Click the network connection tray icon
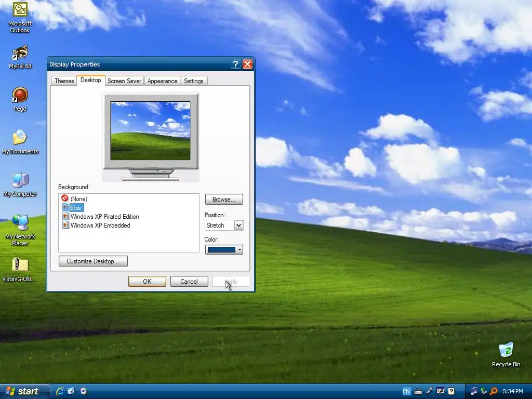The image size is (532, 399). pyautogui.click(x=474, y=391)
